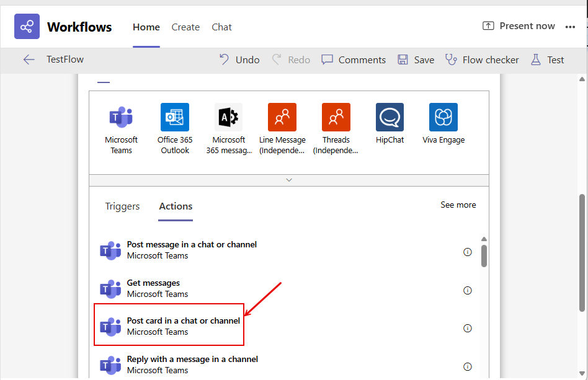Go to the Chat tab
Viewport: 588px width, 380px height.
pos(221,27)
